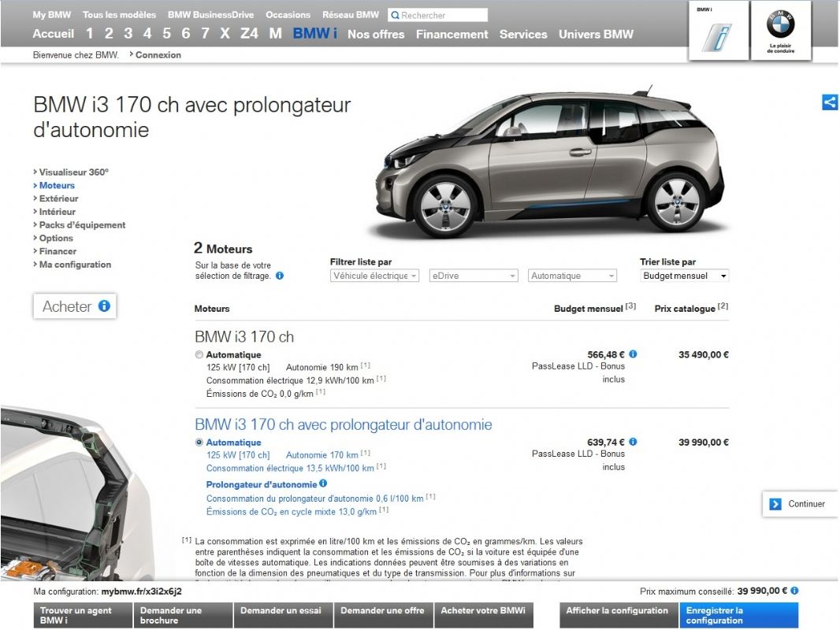Image resolution: width=840 pixels, height=630 pixels.
Task: Open the Budget mensuel sort dropdown
Action: pyautogui.click(x=684, y=276)
